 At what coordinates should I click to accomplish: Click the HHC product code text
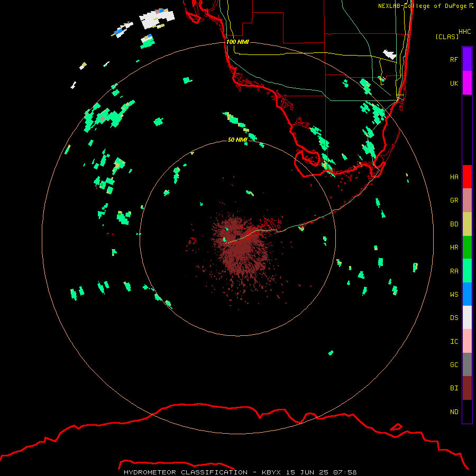[x=464, y=32]
